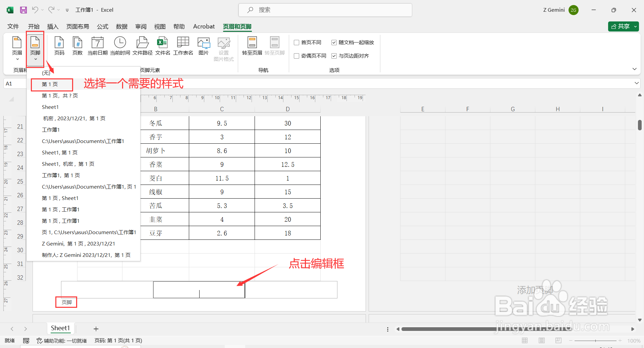Screen dimensions: 644x348
Task: Enable the 奇偶页不同 checkbox
Action: pyautogui.click(x=297, y=56)
